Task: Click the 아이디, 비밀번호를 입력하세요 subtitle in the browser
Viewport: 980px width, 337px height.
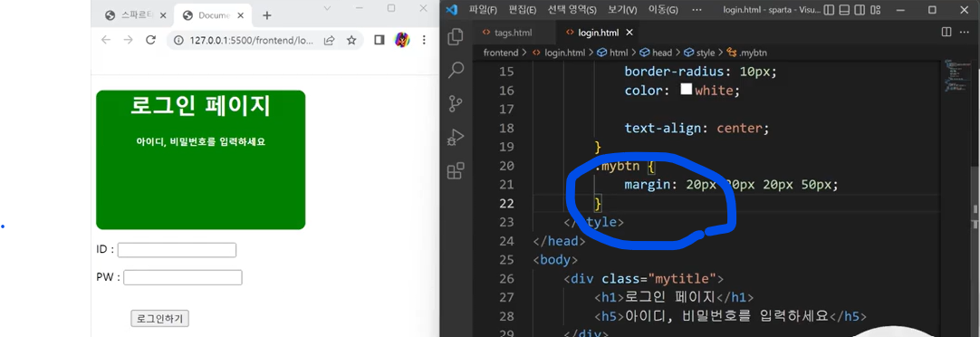Action: coord(201,142)
